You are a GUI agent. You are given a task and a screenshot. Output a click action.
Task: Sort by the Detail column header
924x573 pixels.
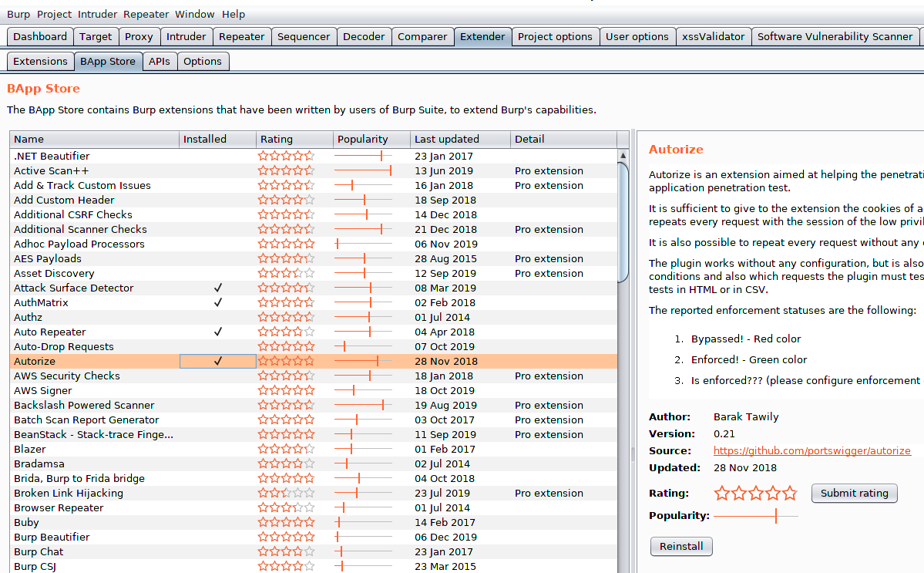(563, 139)
